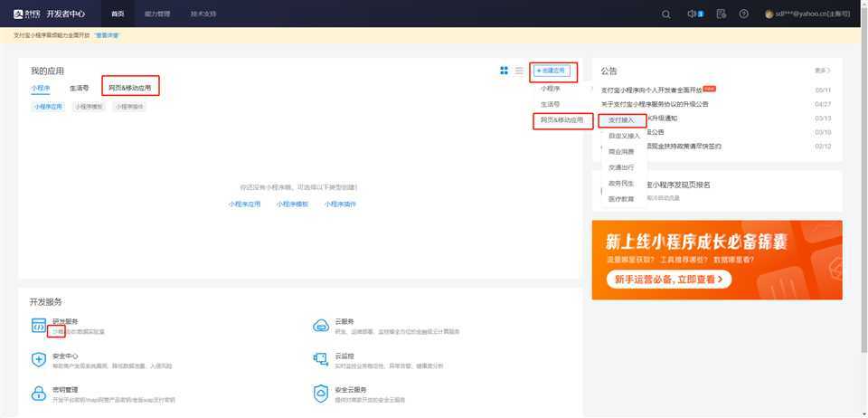The height and width of the screenshot is (418, 868).
Task: Open the 更多 link in 公告 panel
Action: (x=822, y=71)
